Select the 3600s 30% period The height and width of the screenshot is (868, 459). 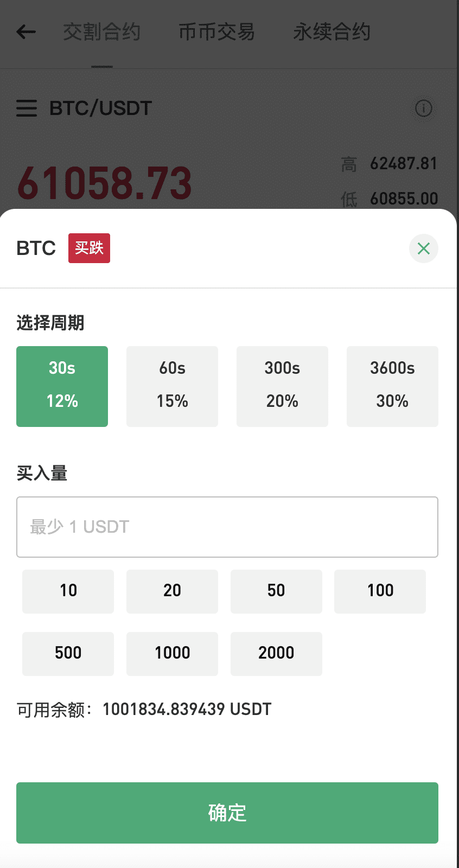[392, 386]
